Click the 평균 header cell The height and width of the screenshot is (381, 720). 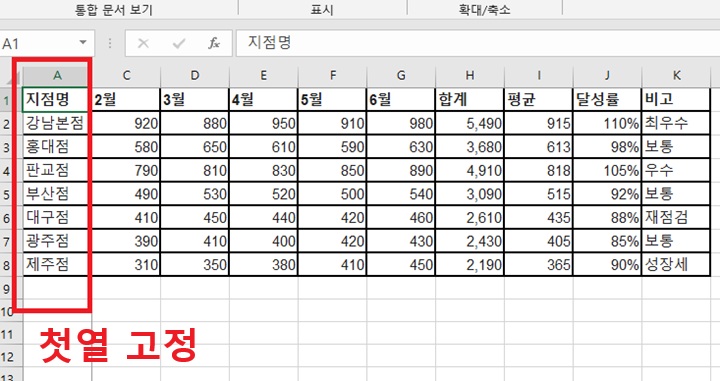[539, 99]
